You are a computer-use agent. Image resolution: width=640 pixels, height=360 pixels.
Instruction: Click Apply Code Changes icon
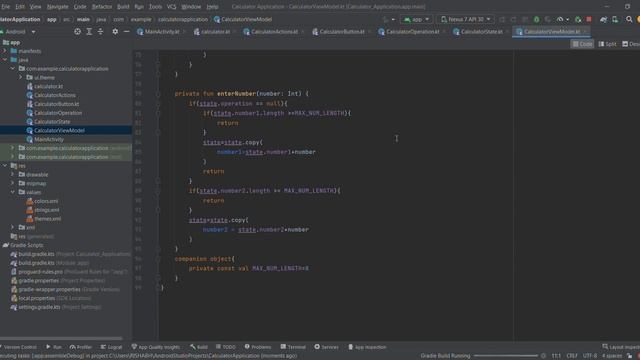(525, 19)
